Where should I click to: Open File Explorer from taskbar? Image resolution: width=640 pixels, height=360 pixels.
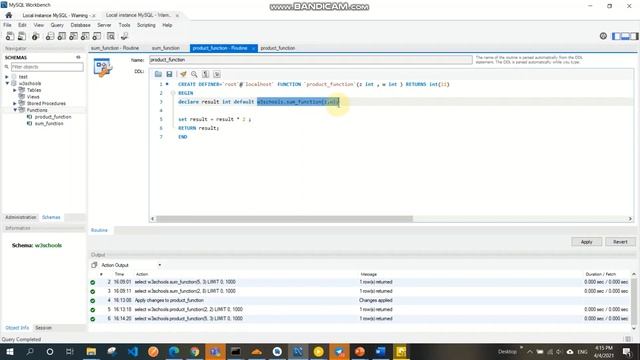pyautogui.click(x=91, y=351)
